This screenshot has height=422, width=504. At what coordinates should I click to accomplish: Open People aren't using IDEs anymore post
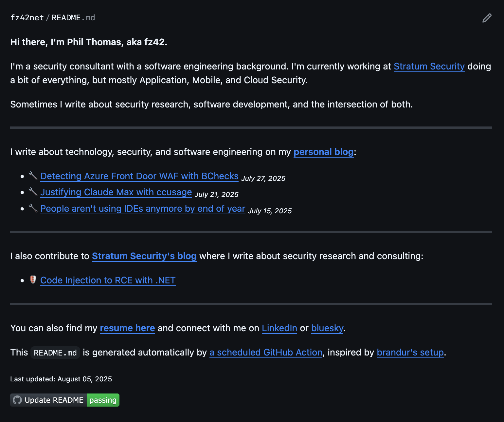[x=143, y=209]
